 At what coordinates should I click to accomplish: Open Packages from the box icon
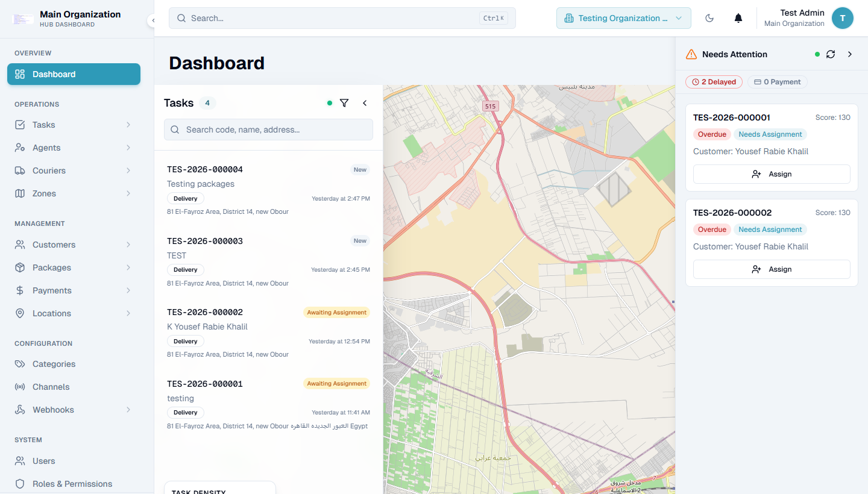coord(20,267)
